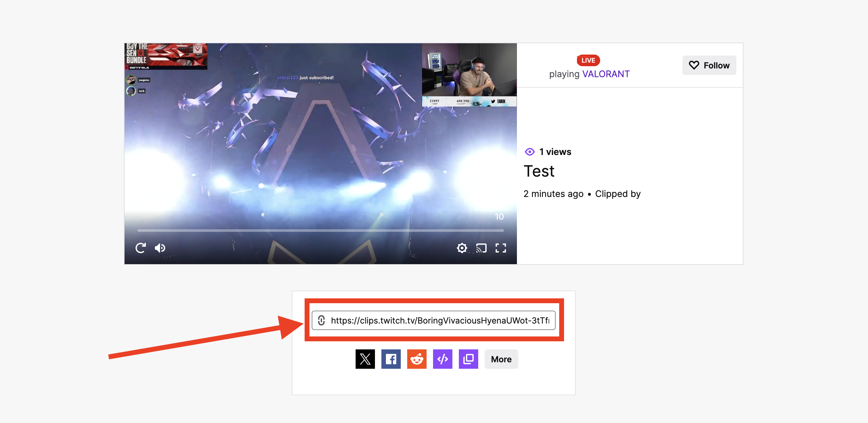
Task: Mute the video player volume
Action: (160, 248)
